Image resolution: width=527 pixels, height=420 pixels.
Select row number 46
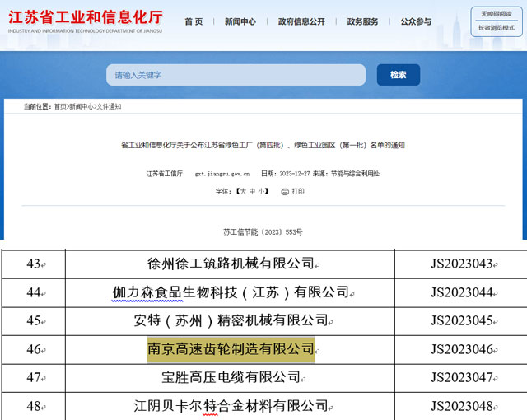pyautogui.click(x=34, y=349)
